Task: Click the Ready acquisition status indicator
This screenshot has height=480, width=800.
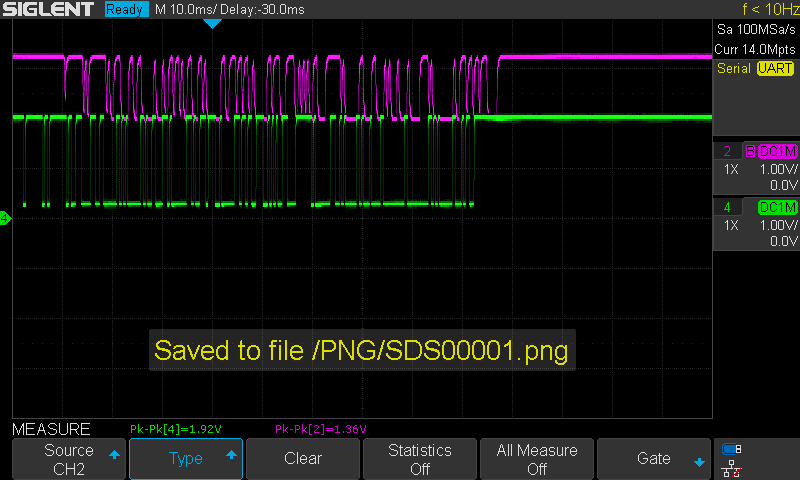Action: (x=126, y=9)
